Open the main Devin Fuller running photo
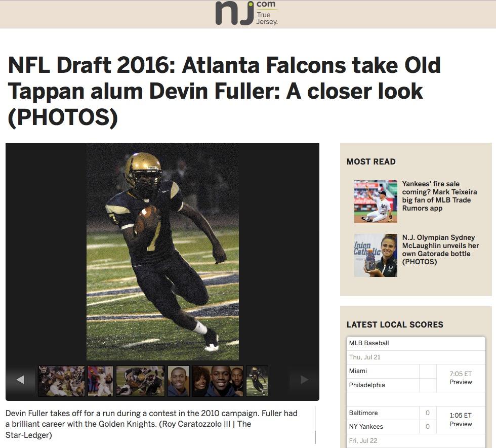496x448 pixels. click(162, 252)
